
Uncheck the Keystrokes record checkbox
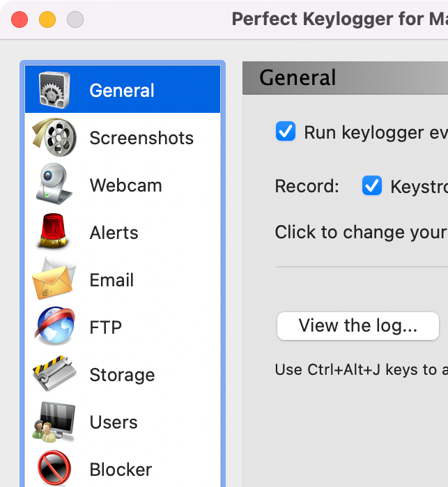tap(371, 185)
